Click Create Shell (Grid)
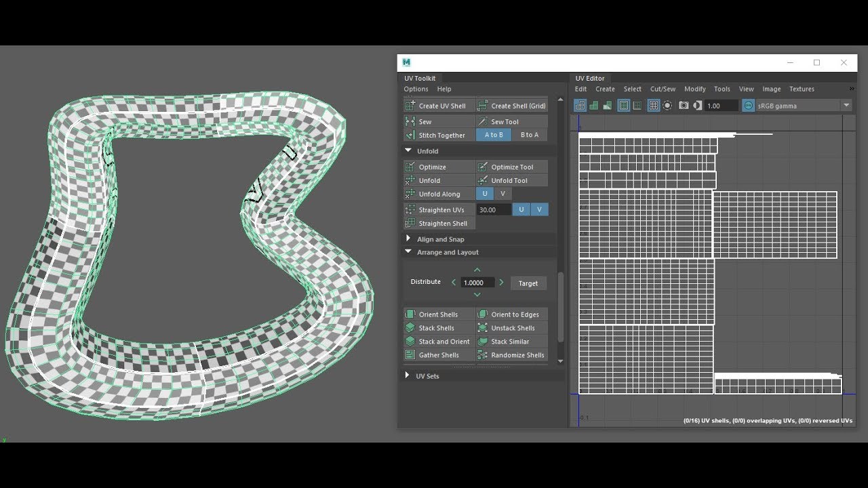The image size is (868, 488). [x=512, y=106]
